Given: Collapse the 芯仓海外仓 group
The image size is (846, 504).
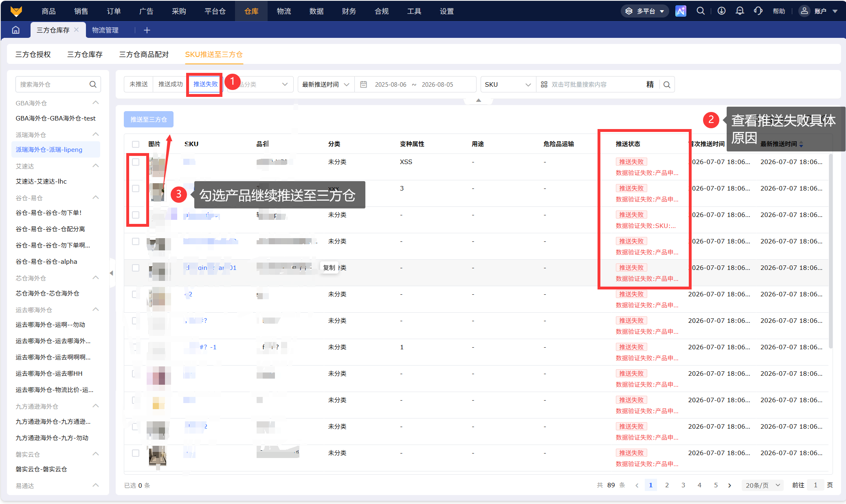Looking at the screenshot, I should [x=96, y=278].
